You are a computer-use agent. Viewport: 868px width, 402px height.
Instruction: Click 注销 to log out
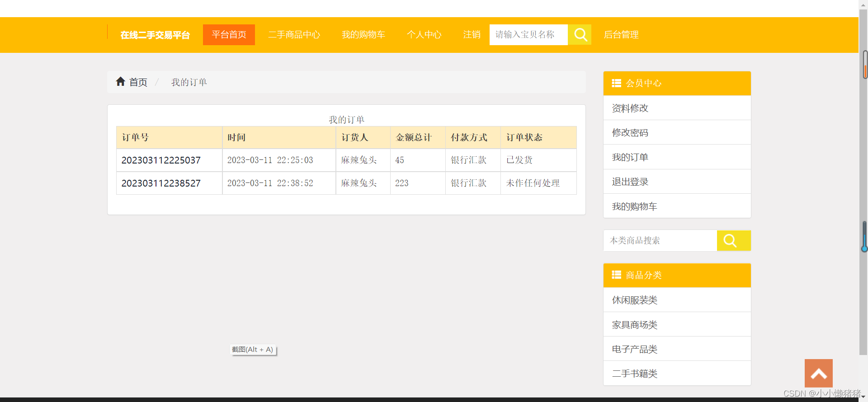coord(472,35)
